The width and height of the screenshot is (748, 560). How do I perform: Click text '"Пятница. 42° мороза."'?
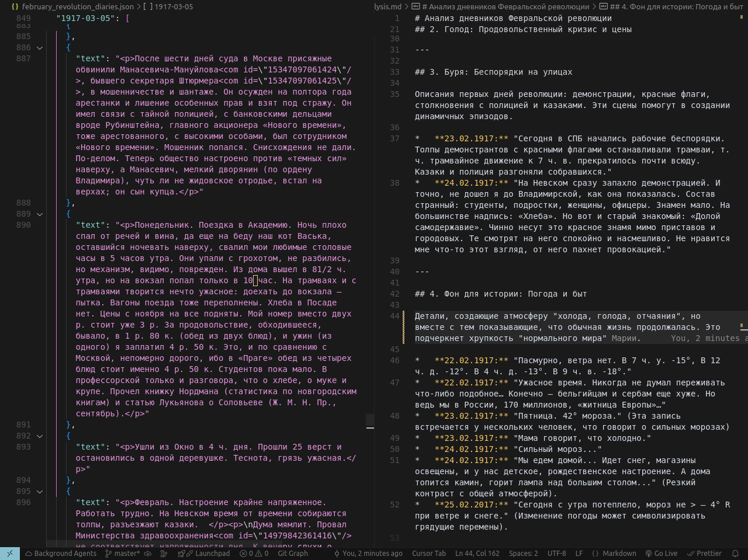(x=567, y=416)
